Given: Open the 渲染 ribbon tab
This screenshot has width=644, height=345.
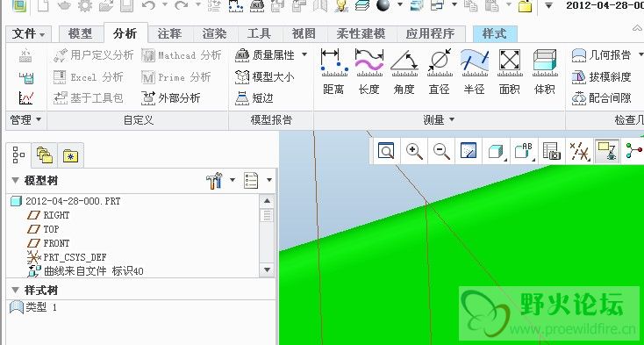Looking at the screenshot, I should (x=214, y=33).
